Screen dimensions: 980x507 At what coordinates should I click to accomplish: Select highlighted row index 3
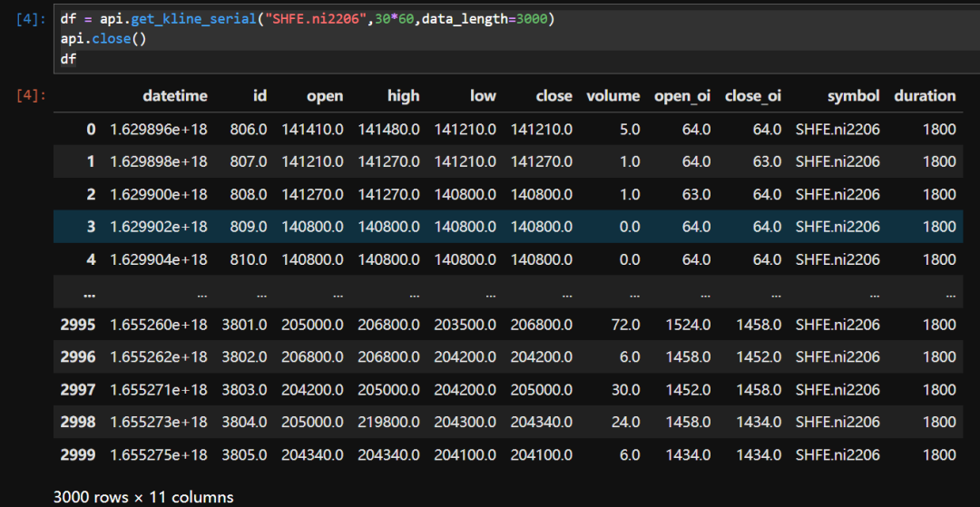[92, 227]
